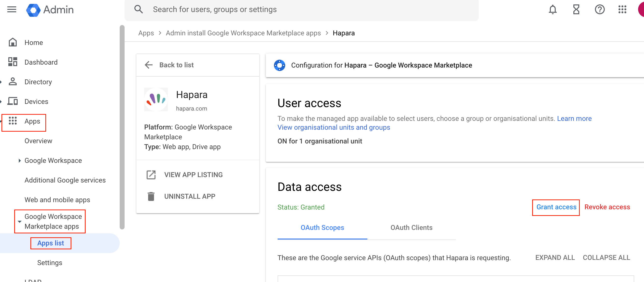The height and width of the screenshot is (282, 644).
Task: Click the Hapara app logo
Action: (156, 99)
